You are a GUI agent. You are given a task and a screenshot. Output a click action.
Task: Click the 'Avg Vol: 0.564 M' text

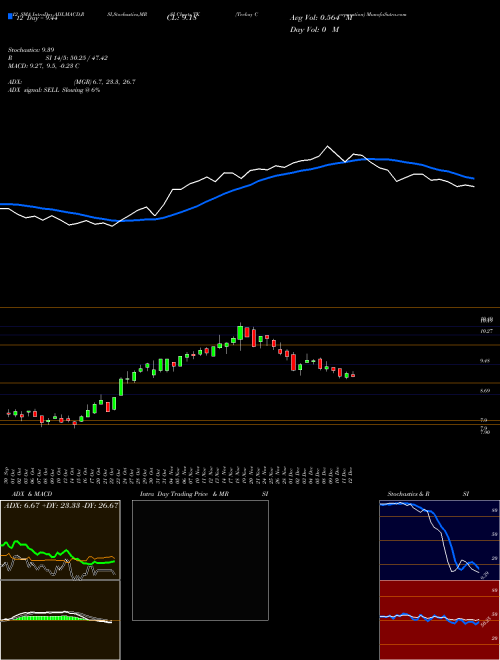click(321, 18)
